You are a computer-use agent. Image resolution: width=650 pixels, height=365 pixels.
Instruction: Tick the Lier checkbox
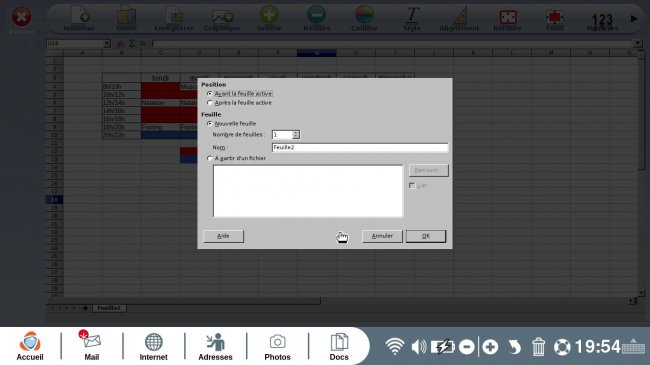click(x=412, y=185)
